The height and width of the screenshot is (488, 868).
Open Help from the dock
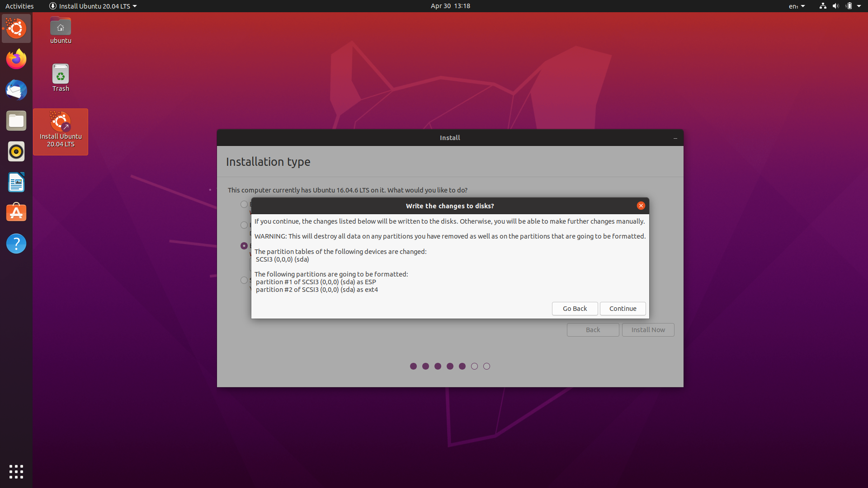[16, 244]
